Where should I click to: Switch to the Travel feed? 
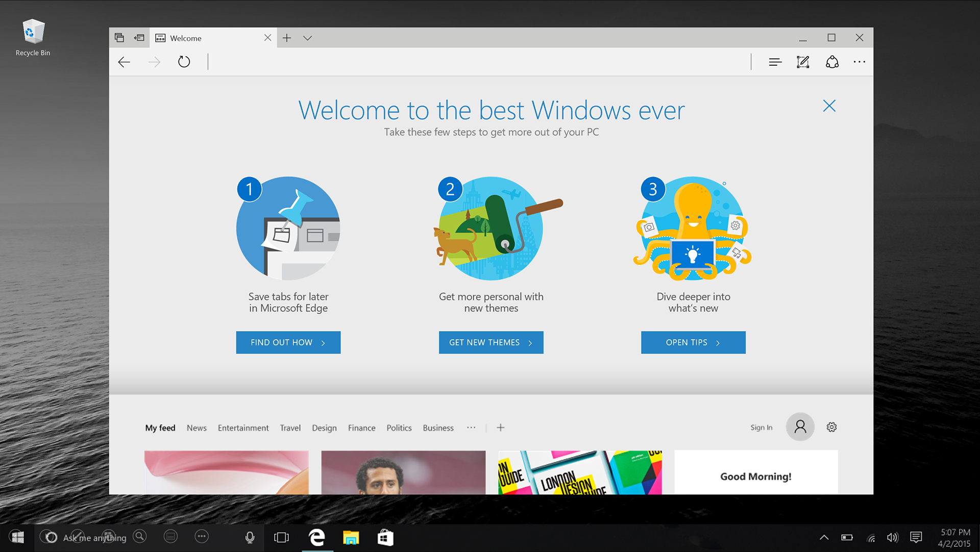[290, 428]
